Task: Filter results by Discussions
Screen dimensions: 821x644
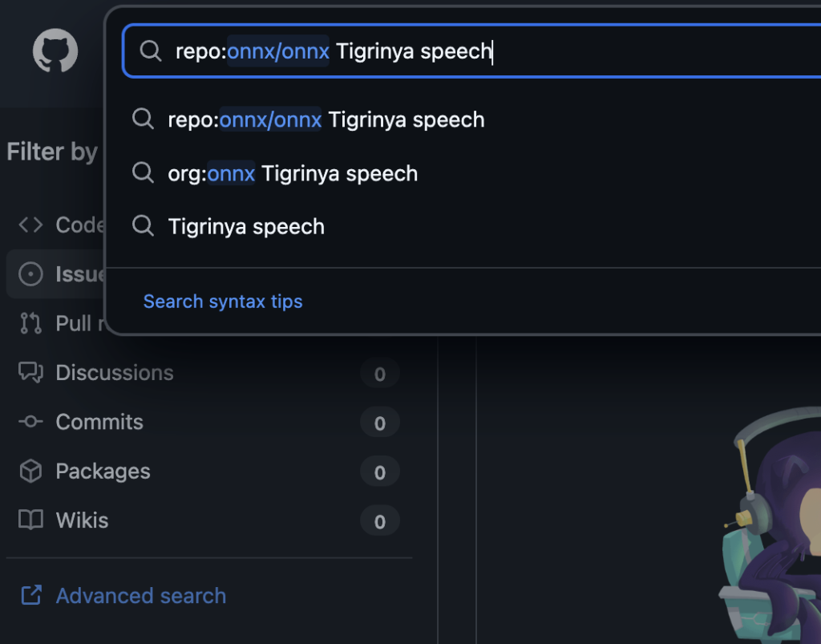Action: point(115,373)
